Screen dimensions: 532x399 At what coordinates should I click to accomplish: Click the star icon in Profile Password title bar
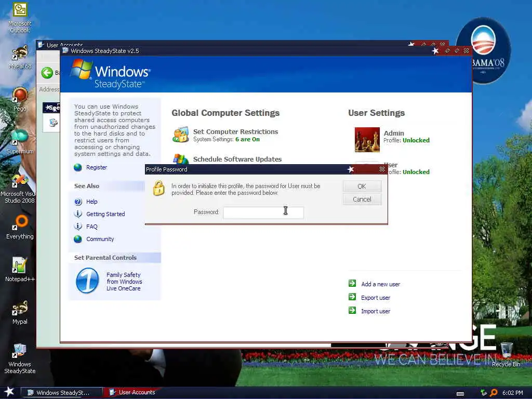351,169
